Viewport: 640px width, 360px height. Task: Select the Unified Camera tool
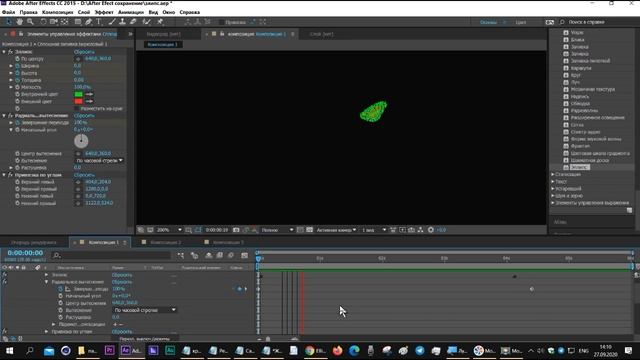[x=53, y=22]
